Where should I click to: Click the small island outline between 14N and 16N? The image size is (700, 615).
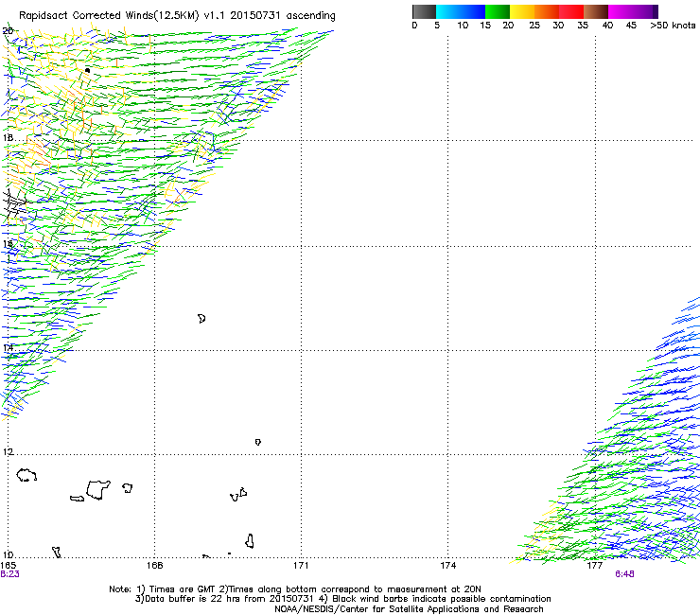click(201, 319)
